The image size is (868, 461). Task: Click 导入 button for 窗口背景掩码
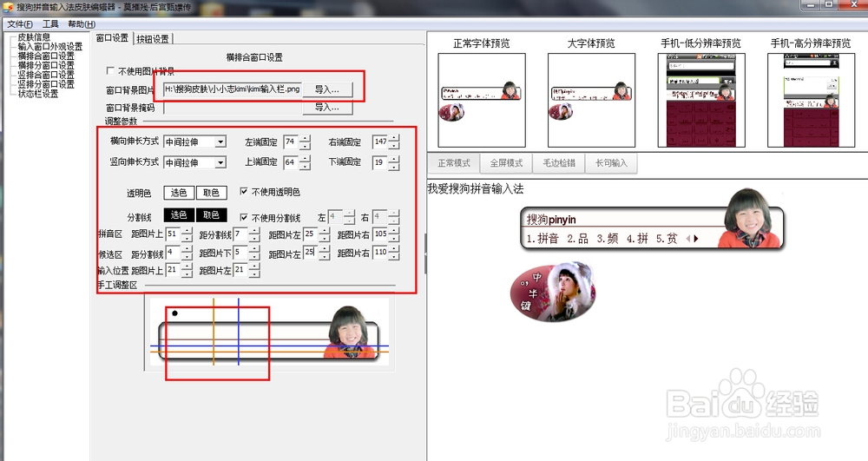click(327, 108)
